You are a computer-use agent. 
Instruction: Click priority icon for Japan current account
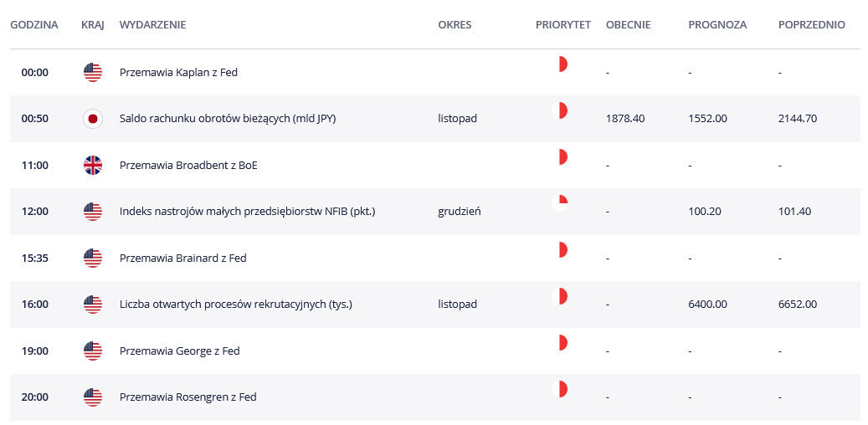point(560,110)
